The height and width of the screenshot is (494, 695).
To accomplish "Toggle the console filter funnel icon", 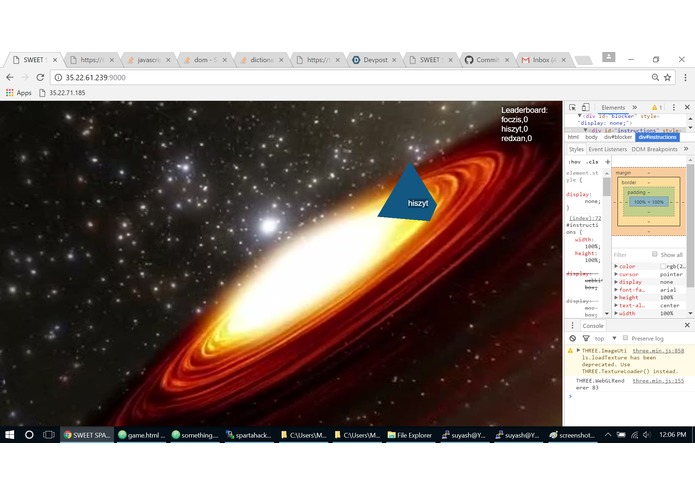I will tap(586, 338).
